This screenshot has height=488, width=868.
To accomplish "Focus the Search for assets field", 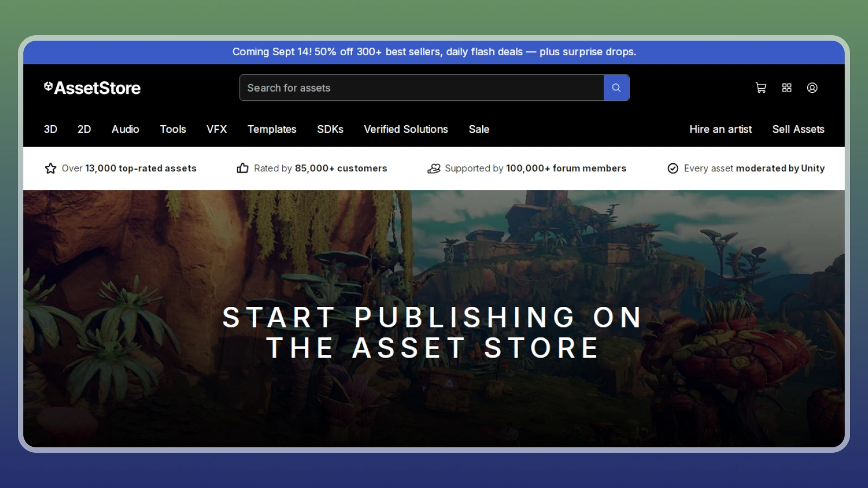I will coord(422,88).
